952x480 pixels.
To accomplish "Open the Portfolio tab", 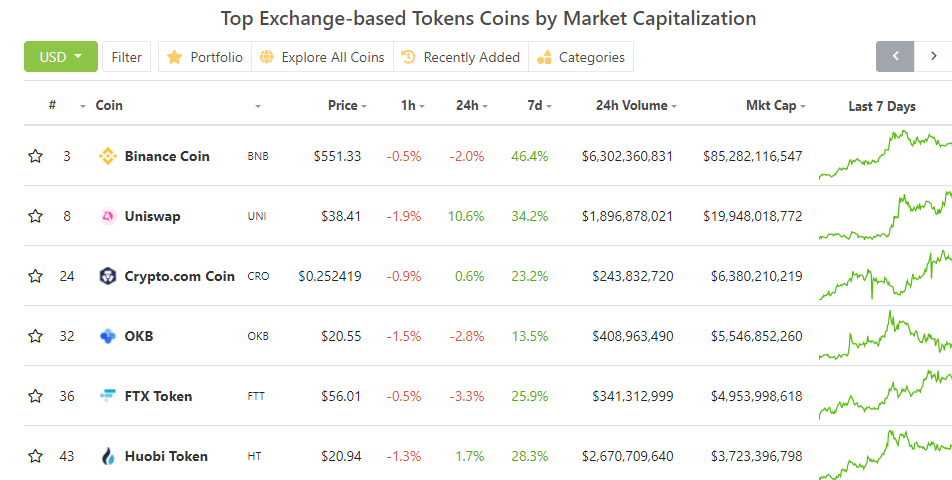I will click(x=205, y=57).
